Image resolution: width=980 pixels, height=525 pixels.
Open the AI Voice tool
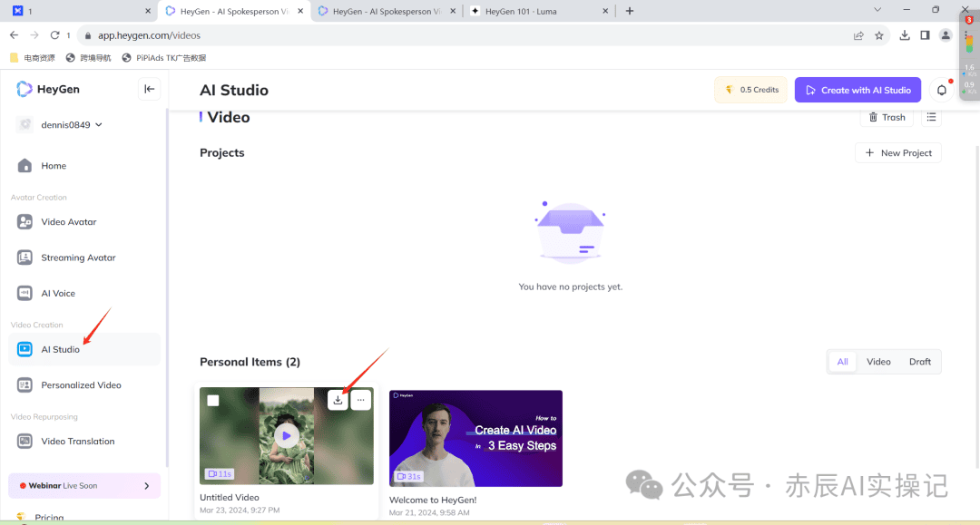coord(60,293)
